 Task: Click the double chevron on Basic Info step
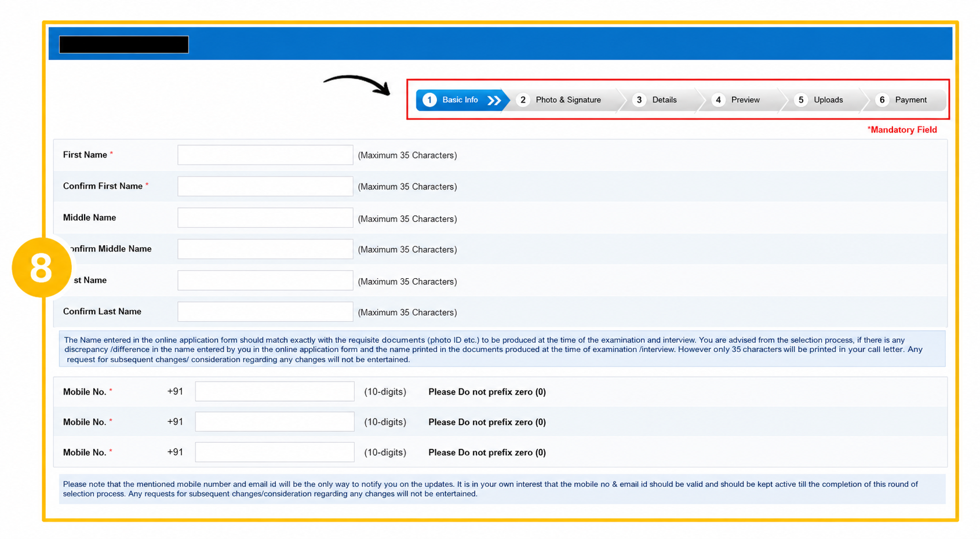(x=494, y=100)
